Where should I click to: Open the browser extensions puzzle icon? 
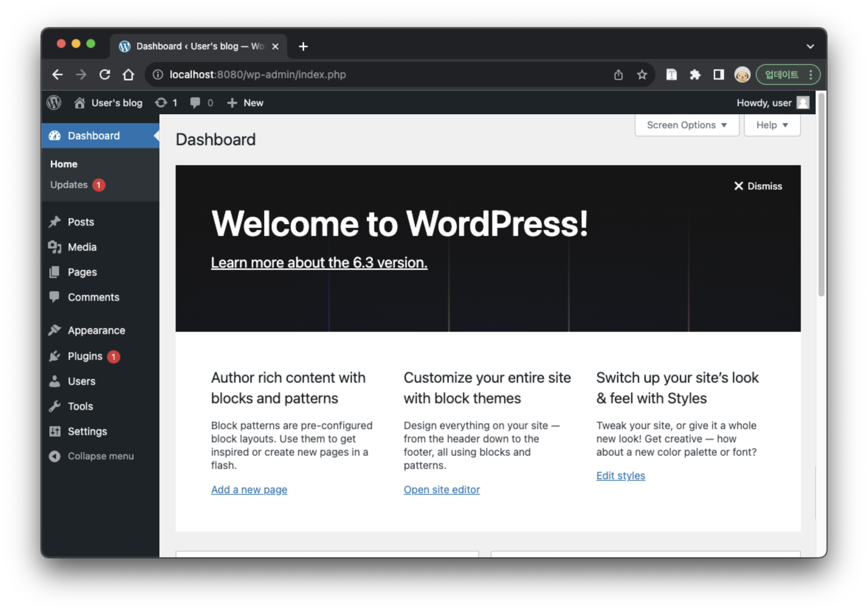695,75
